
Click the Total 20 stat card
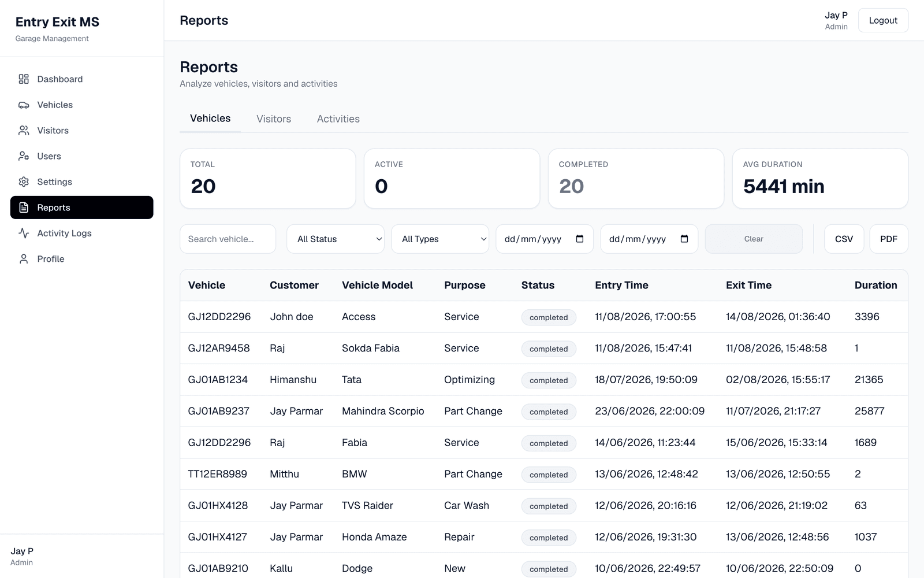(x=268, y=179)
